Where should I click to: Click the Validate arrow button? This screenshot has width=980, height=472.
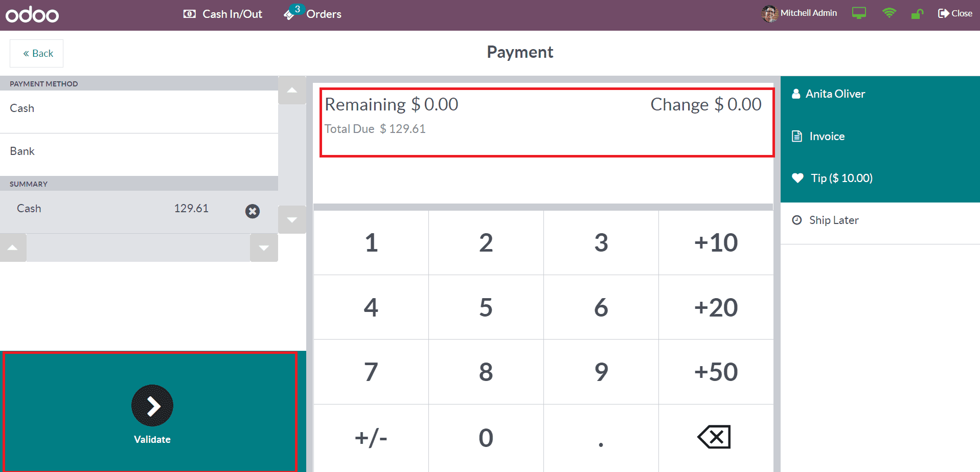152,406
